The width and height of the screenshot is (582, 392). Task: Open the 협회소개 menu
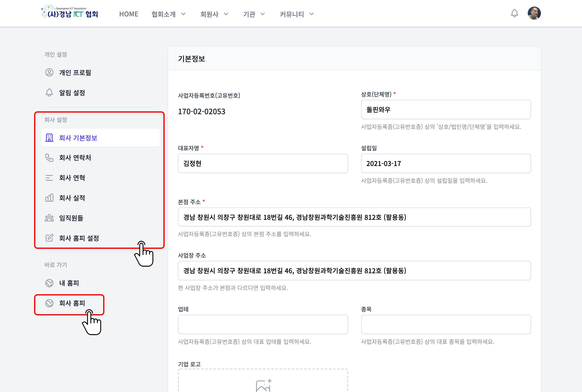coord(164,14)
